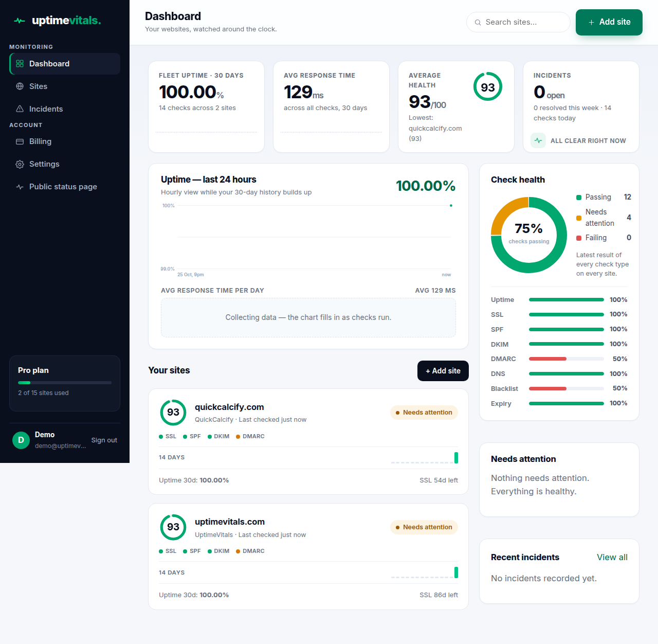This screenshot has height=644, width=658.
Task: Go to Incidents in the sidebar
Action: click(65, 109)
